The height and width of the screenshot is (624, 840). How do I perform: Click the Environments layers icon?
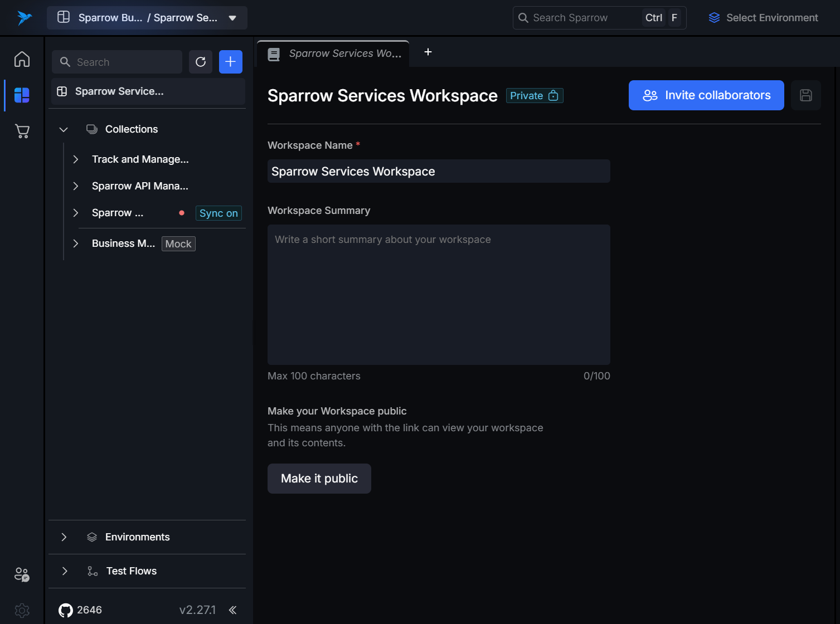pos(92,537)
